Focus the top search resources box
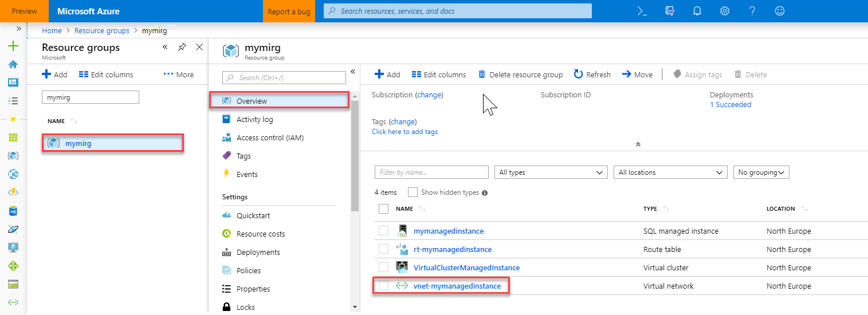Image resolution: width=868 pixels, height=315 pixels. (x=458, y=11)
